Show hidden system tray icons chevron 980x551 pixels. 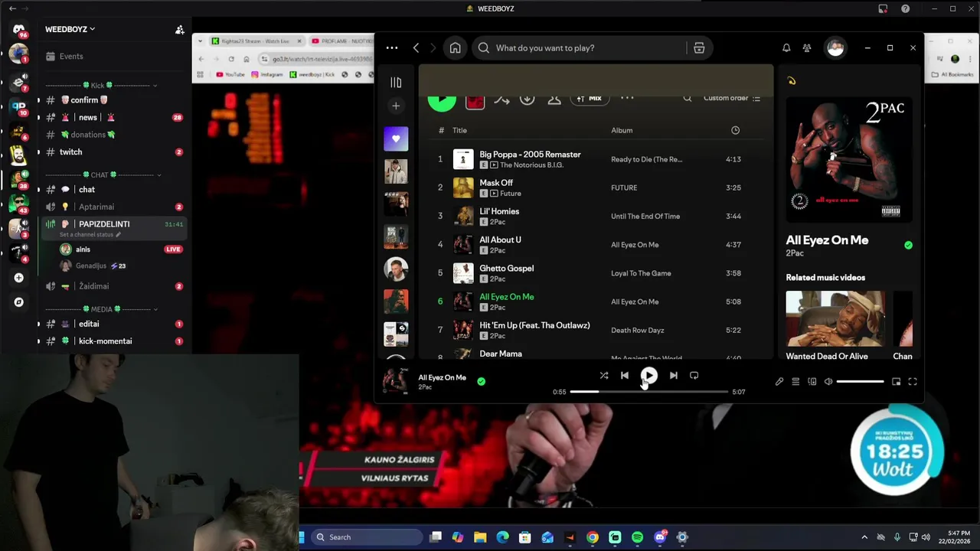(864, 537)
